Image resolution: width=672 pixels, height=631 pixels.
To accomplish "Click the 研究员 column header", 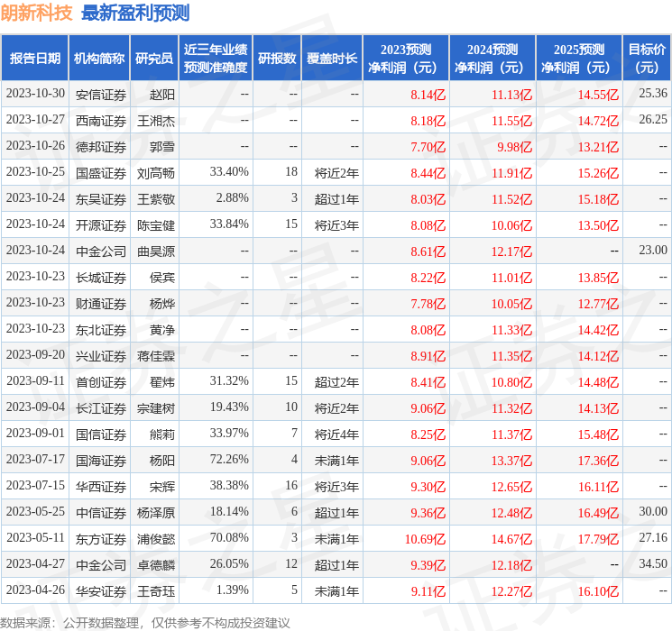I will pyautogui.click(x=154, y=59).
